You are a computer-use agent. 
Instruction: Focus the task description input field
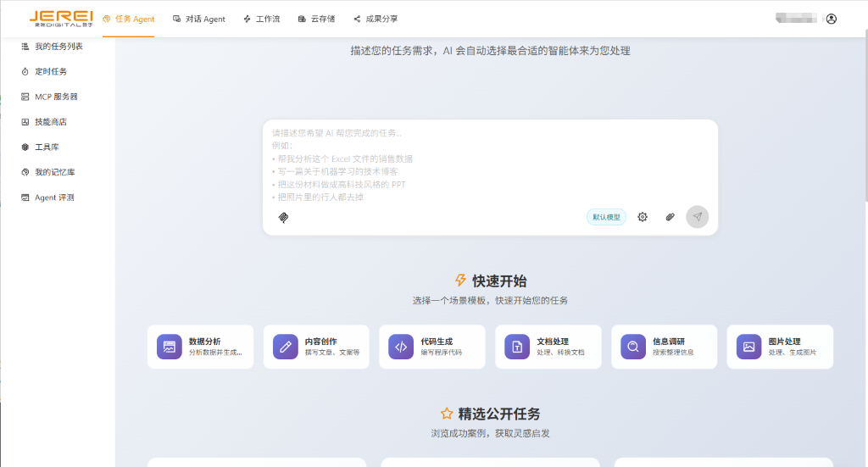tap(490, 165)
